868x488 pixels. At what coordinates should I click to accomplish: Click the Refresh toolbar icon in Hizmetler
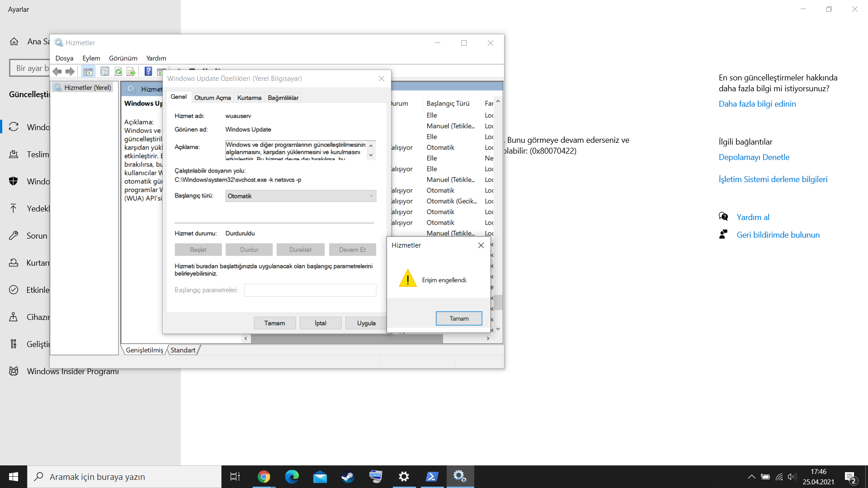[x=118, y=71]
